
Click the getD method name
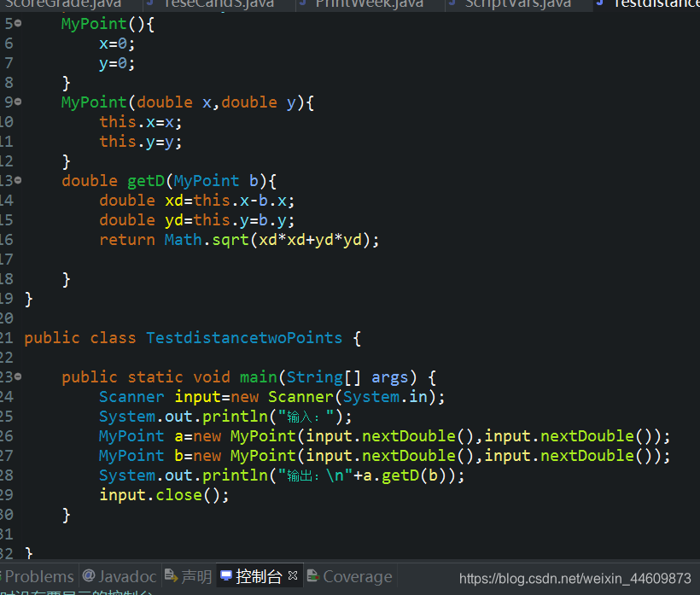146,181
